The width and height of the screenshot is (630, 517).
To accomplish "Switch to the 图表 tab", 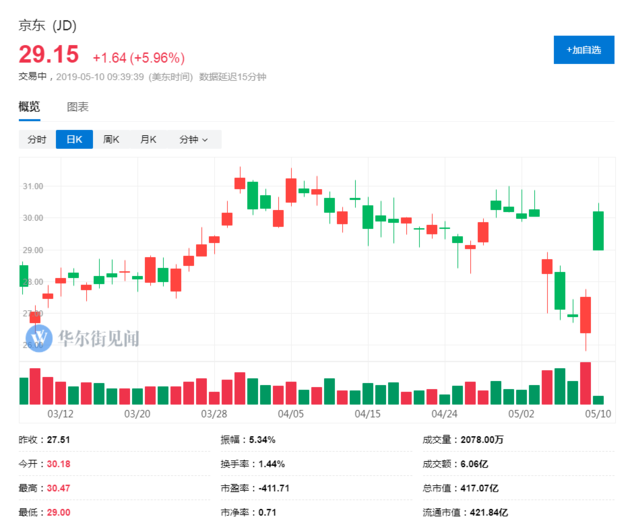I will tap(78, 107).
